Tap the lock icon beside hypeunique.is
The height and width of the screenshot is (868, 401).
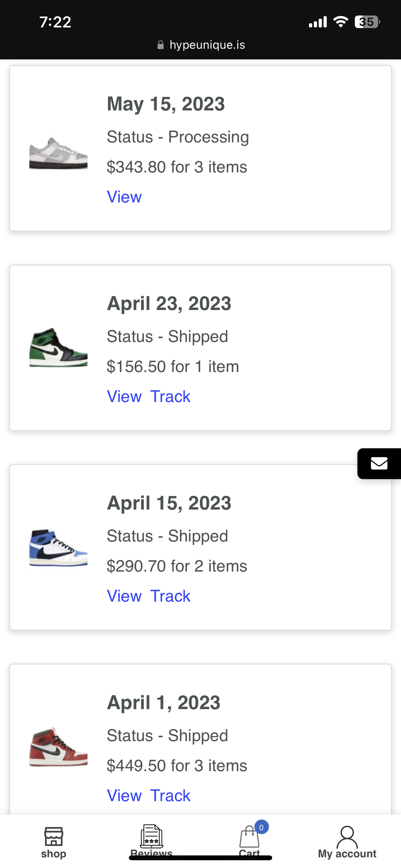[161, 45]
